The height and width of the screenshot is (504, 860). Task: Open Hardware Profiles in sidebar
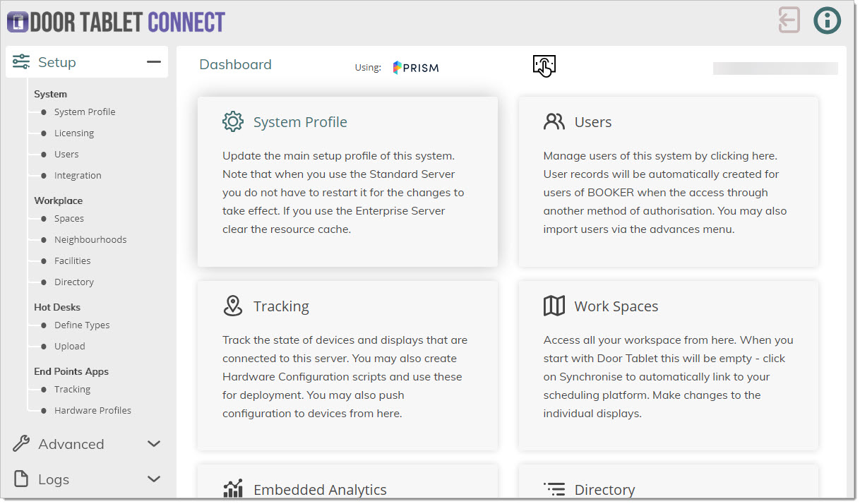coord(92,411)
